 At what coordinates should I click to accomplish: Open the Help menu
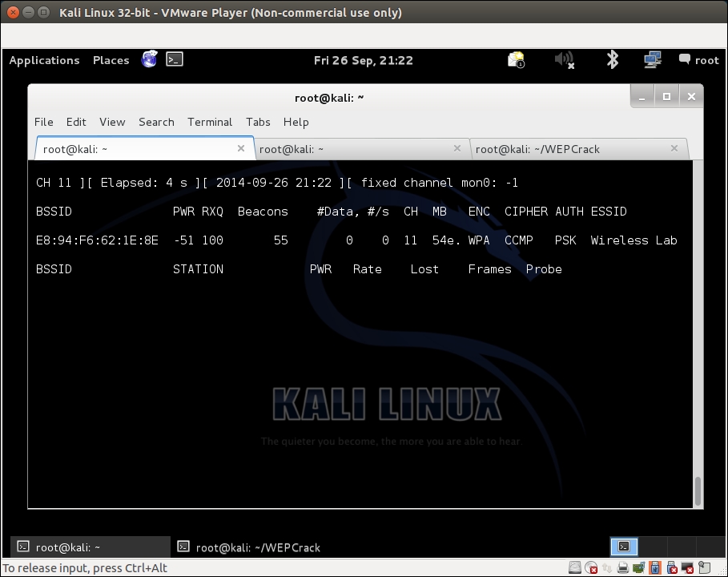coord(296,122)
